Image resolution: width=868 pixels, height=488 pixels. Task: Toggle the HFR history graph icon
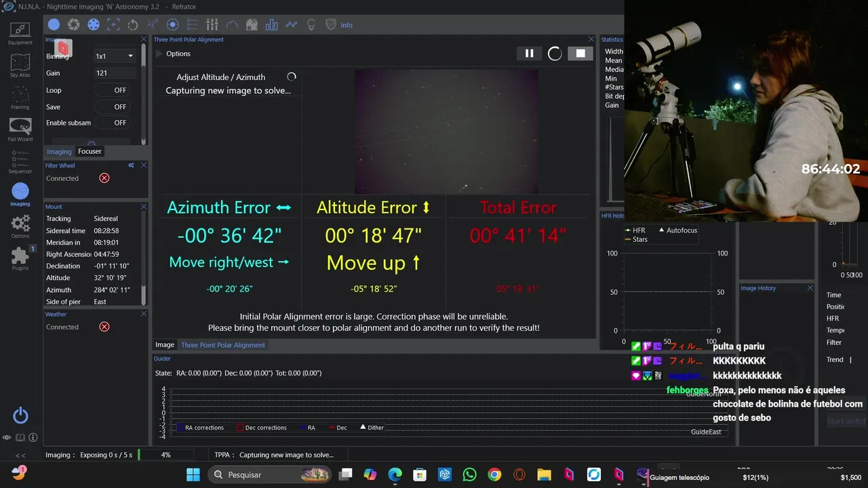(x=292, y=25)
